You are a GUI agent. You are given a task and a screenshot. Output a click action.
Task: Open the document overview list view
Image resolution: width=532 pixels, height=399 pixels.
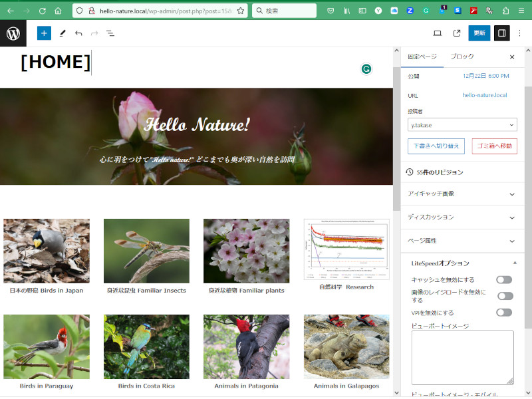(110, 33)
